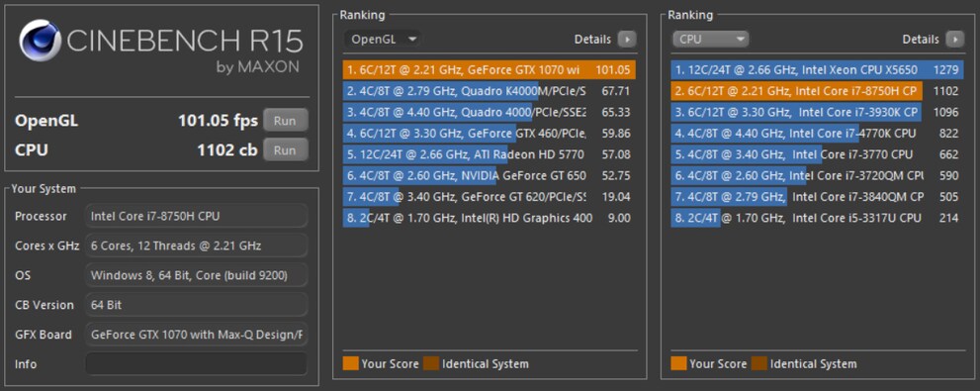Expand the OpenGL ranking dropdown

[383, 40]
